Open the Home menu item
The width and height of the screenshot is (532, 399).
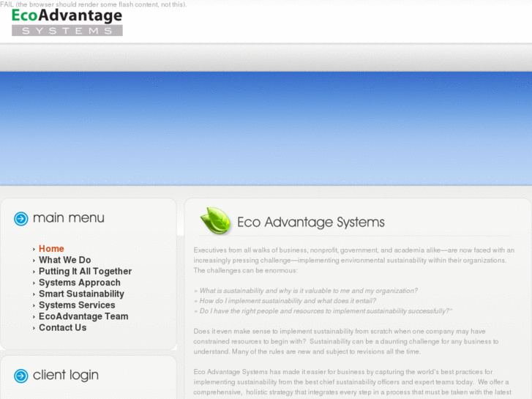pos(51,249)
